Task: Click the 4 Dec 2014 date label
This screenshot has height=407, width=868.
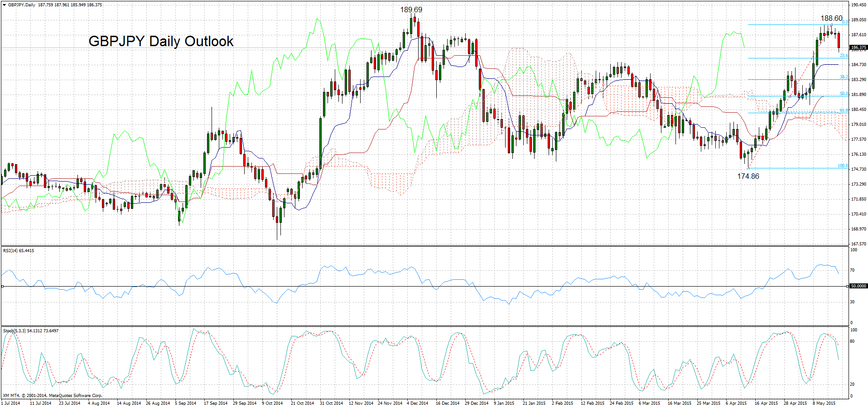Action: tap(417, 403)
